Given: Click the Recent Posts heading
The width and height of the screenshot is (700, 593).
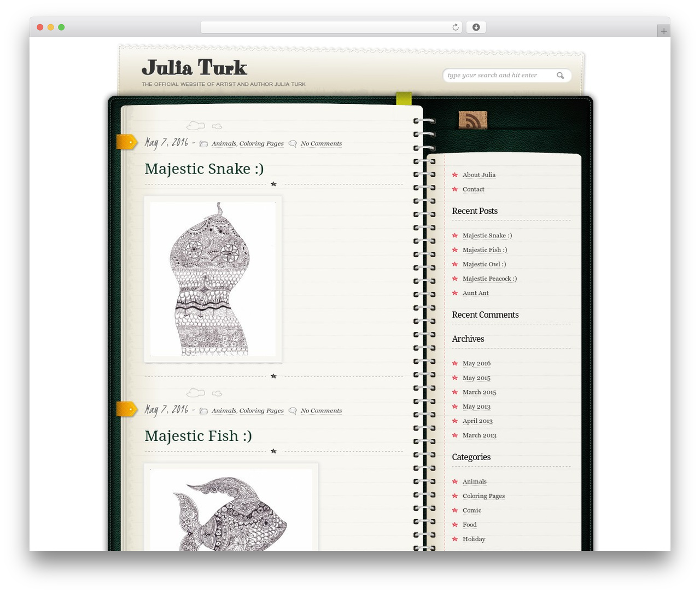Looking at the screenshot, I should click(475, 211).
